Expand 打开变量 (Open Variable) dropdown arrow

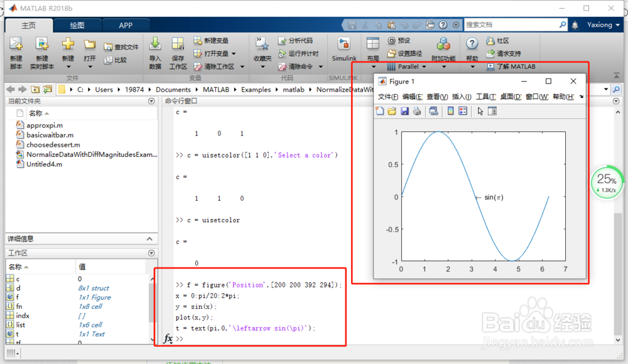pos(234,54)
